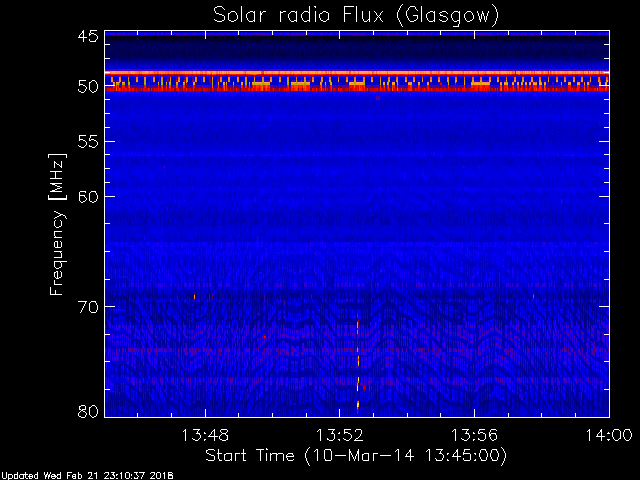Click the plot title "Solar radio Flux (Glasgow)"
This screenshot has width=640, height=480.
(x=356, y=15)
